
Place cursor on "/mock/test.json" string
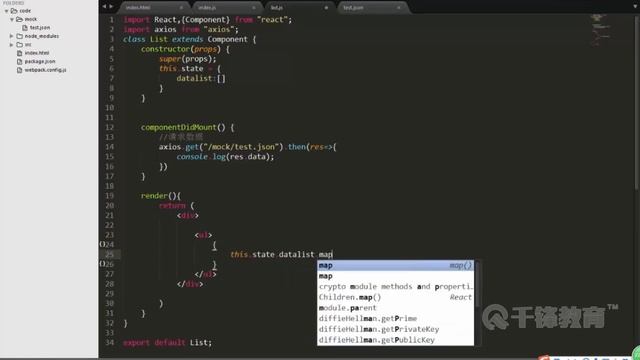pos(241,147)
